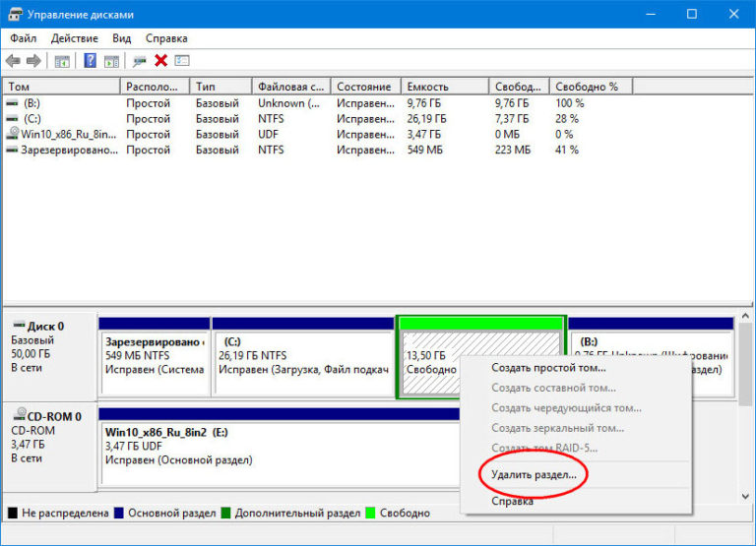
Task: Choose Удалить раздел in context menu
Action: (534, 474)
